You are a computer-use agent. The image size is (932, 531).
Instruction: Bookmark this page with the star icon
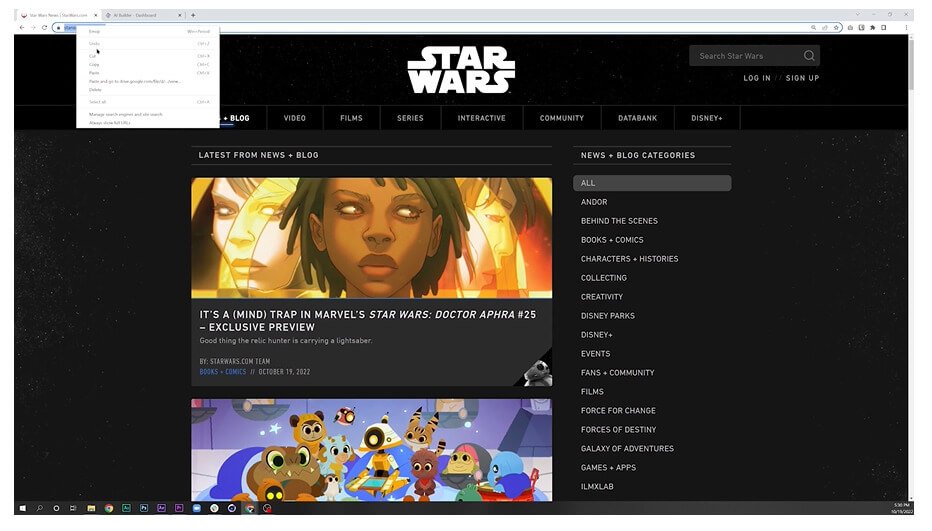pos(836,27)
